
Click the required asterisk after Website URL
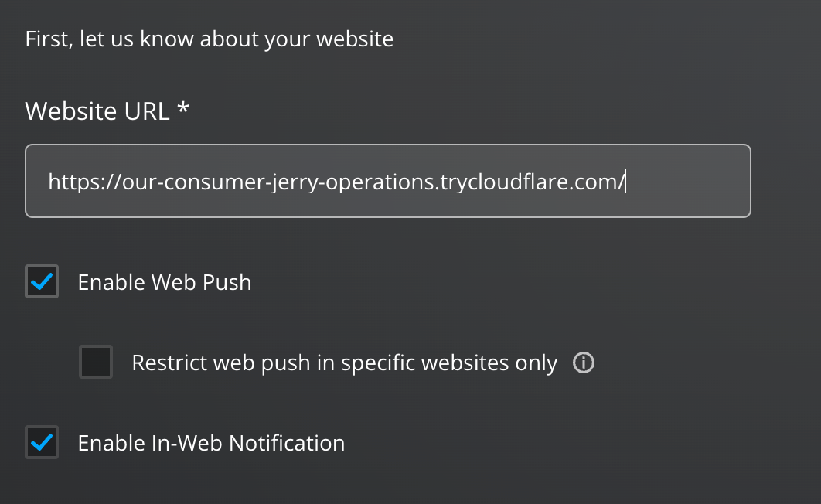(x=182, y=109)
